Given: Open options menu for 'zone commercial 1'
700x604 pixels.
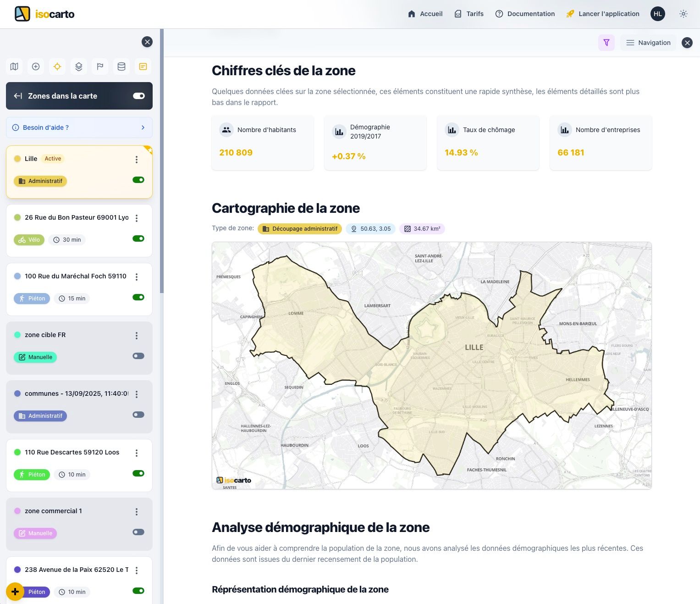Looking at the screenshot, I should tap(136, 511).
